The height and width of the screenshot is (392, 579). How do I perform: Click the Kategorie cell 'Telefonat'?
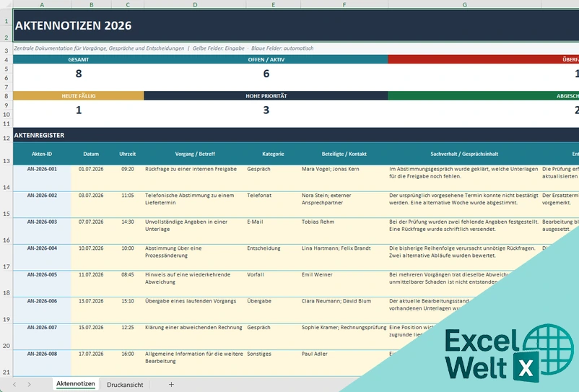(x=273, y=204)
